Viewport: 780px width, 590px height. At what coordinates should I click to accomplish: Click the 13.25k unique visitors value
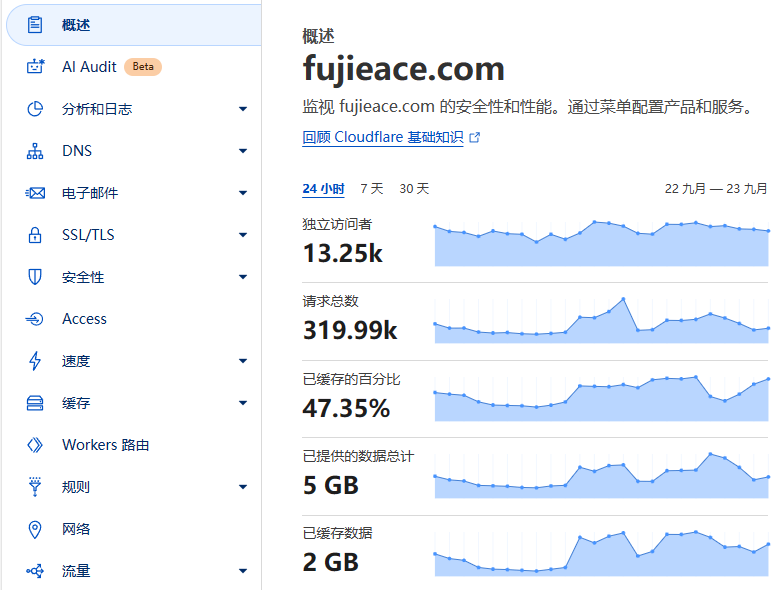pyautogui.click(x=343, y=253)
